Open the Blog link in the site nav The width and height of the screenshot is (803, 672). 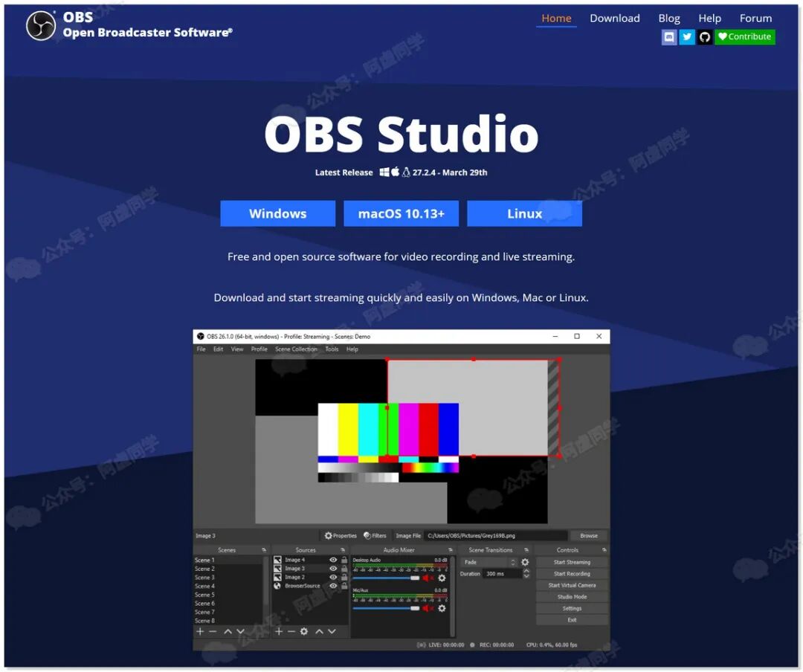669,19
